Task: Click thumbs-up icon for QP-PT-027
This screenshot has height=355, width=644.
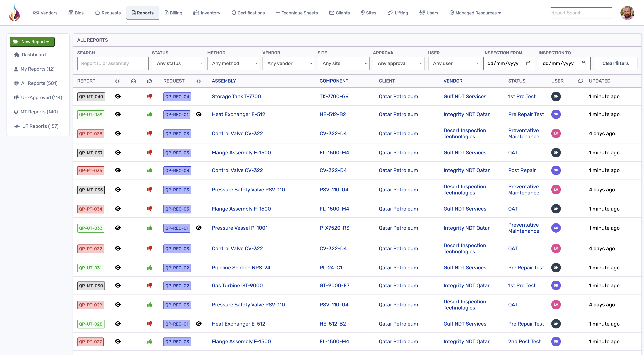Action: point(150,341)
